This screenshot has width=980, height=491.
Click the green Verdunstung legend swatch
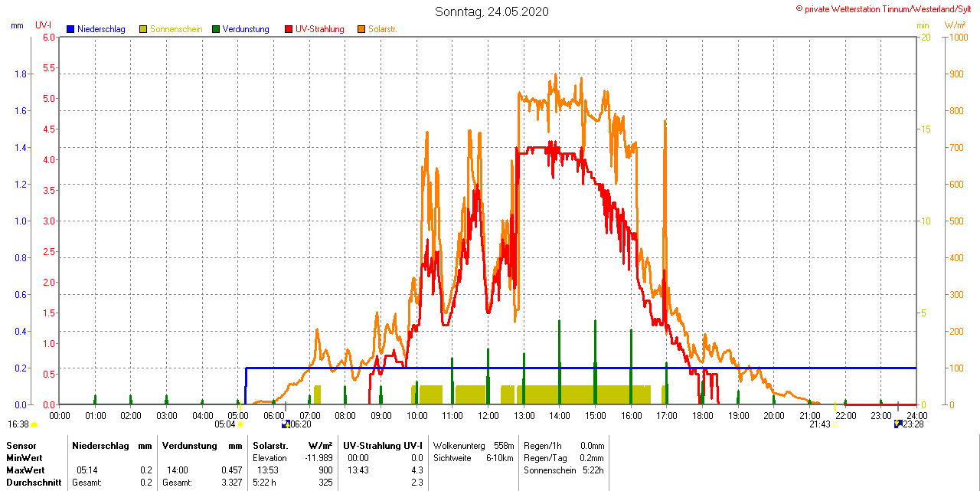(x=216, y=29)
